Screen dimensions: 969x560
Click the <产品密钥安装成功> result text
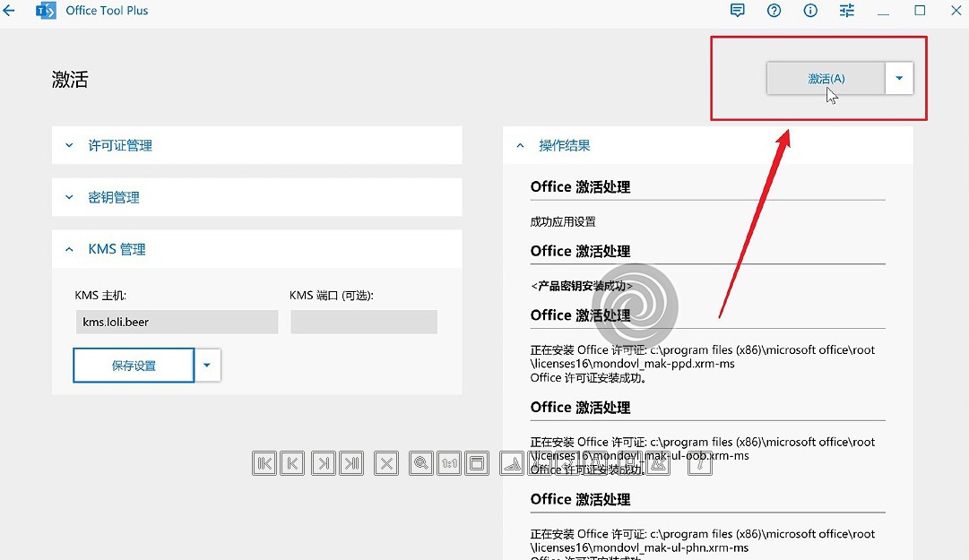pos(582,286)
